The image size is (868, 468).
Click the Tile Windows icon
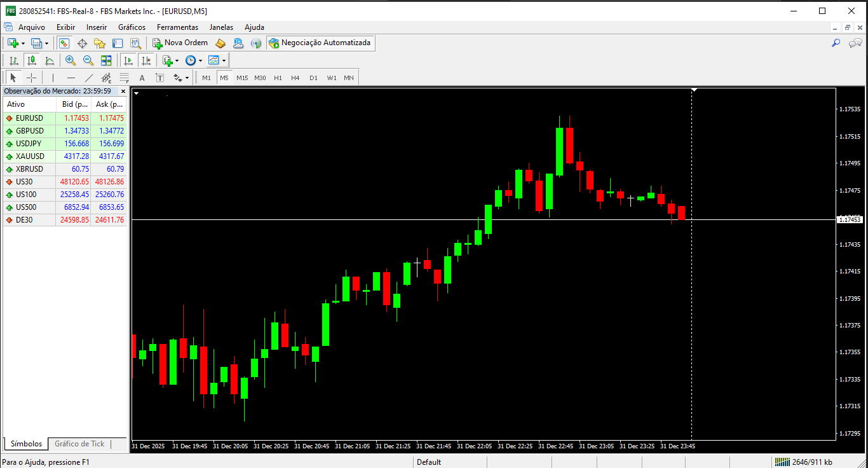(106, 60)
